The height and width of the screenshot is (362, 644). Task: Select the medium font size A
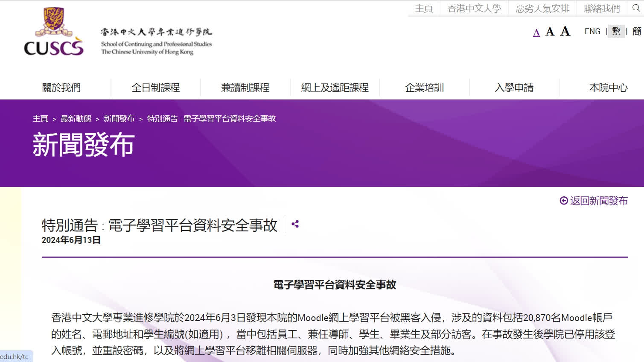coord(550,32)
